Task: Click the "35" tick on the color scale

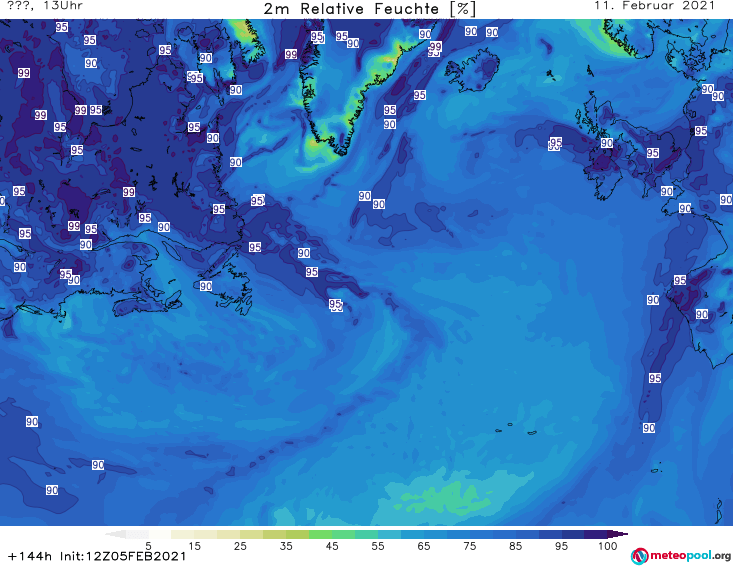Action: coord(286,546)
